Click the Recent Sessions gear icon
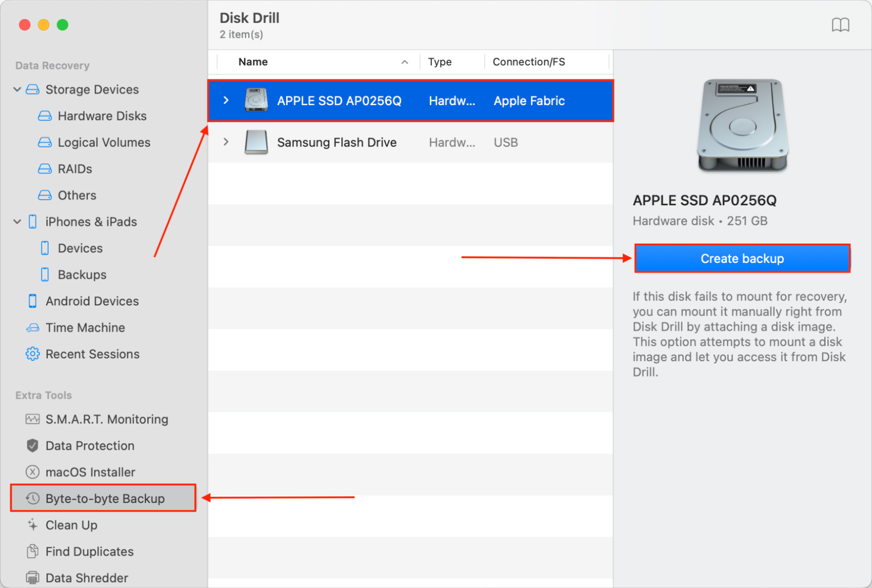This screenshot has width=872, height=588. 32,353
